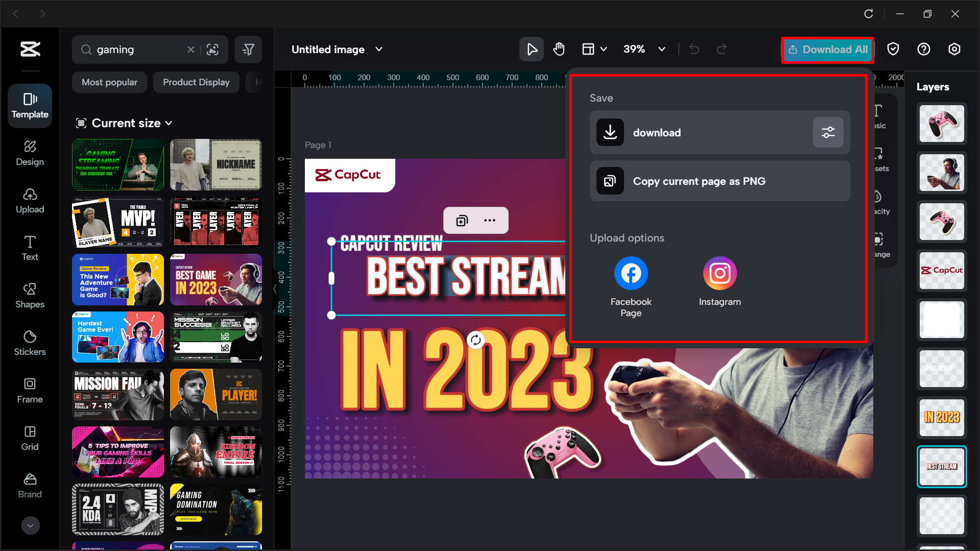Upload to Instagram

(720, 282)
